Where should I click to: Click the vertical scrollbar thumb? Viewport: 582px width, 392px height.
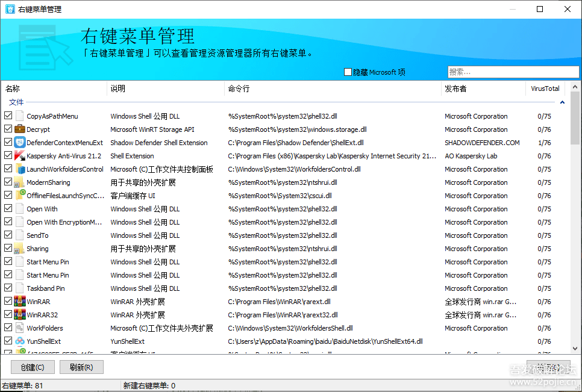(575, 118)
